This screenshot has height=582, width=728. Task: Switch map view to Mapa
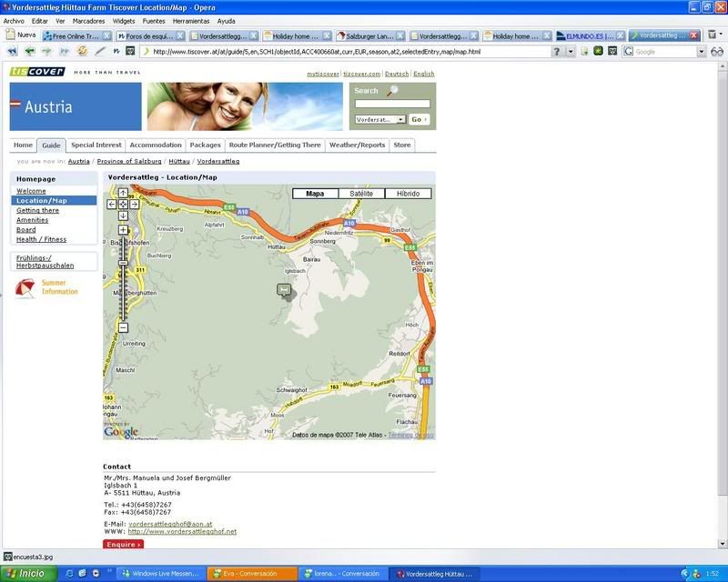[315, 194]
